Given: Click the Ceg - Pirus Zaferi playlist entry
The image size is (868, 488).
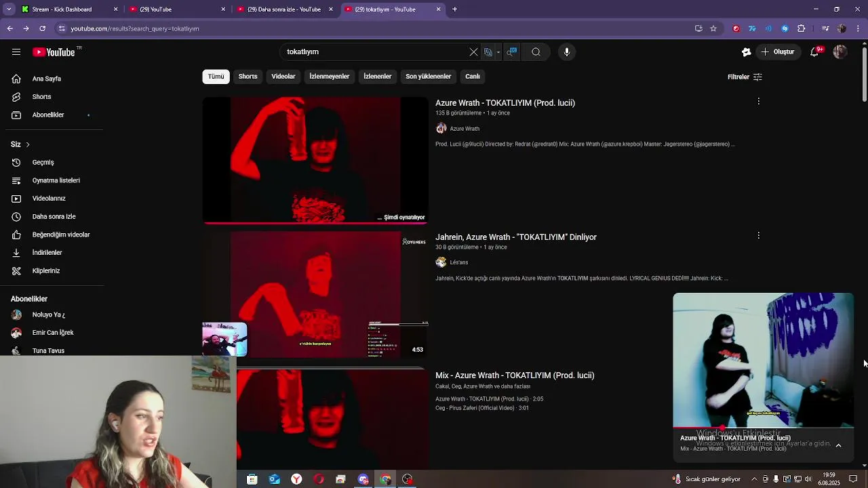Looking at the screenshot, I should 482,408.
